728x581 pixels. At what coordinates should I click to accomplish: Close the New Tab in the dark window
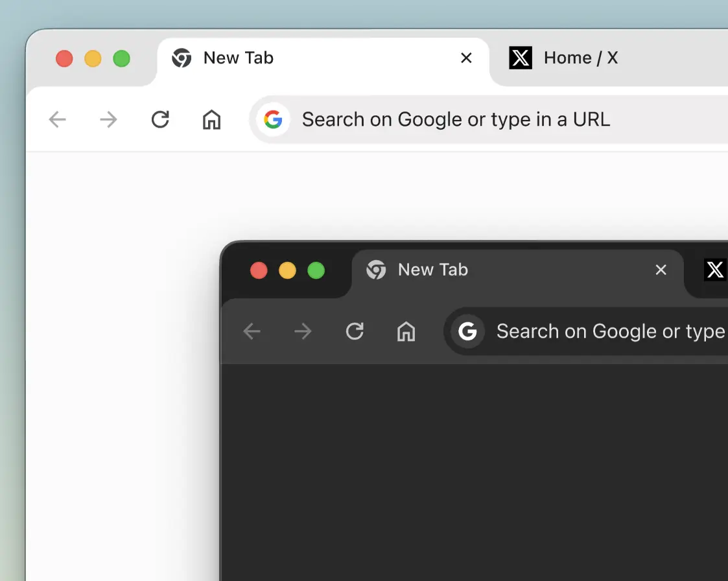661,270
